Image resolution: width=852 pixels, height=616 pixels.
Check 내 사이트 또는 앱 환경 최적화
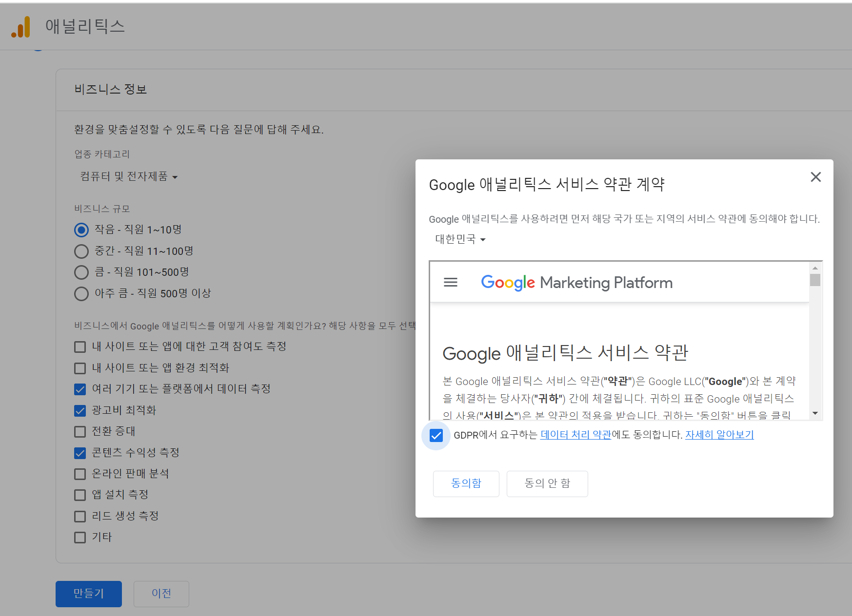(x=80, y=368)
